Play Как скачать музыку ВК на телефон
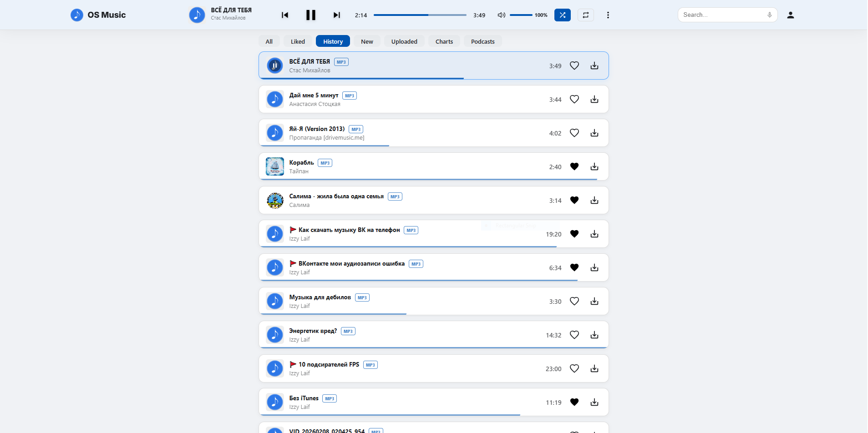Screen dimensions: 868x433 [275, 234]
